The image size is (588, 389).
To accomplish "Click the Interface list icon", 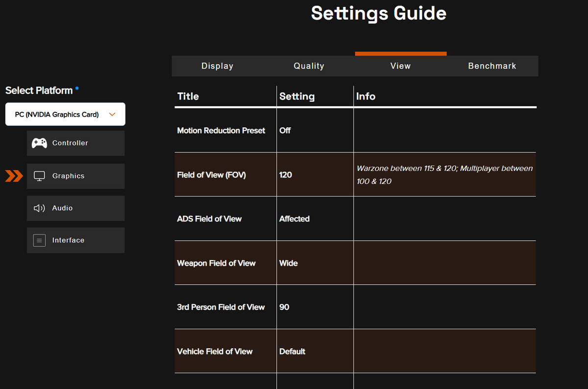I will tap(39, 240).
